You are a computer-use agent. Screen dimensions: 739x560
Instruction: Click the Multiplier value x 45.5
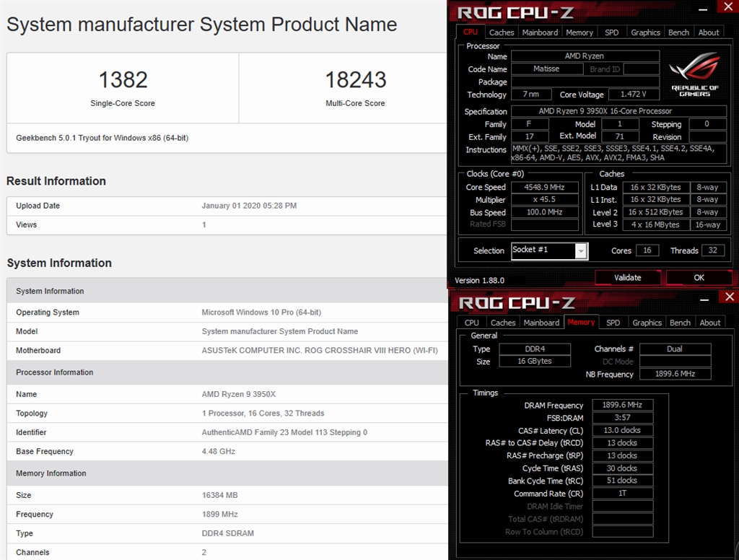[x=544, y=200]
